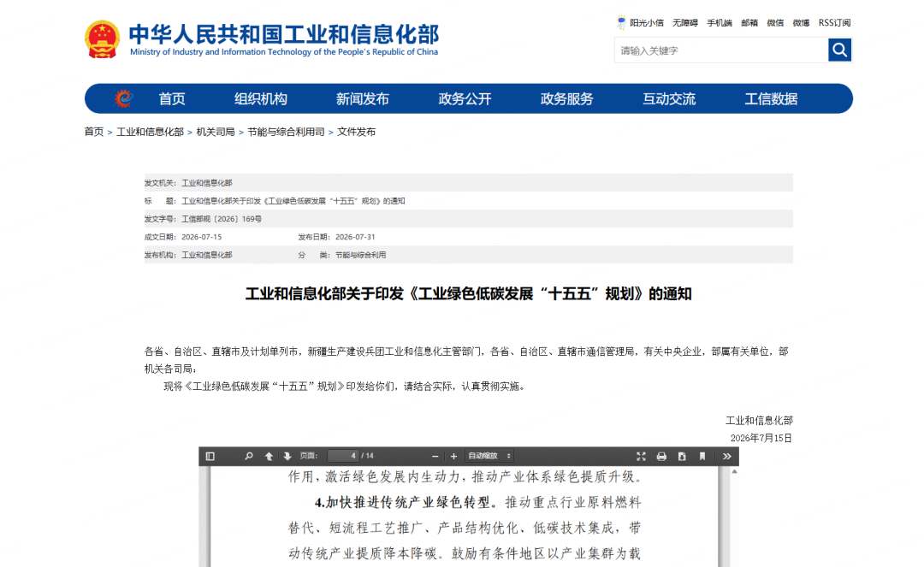Image resolution: width=924 pixels, height=567 pixels.
Task: Open the 自动缩放 zoom dropdown
Action: tap(489, 456)
